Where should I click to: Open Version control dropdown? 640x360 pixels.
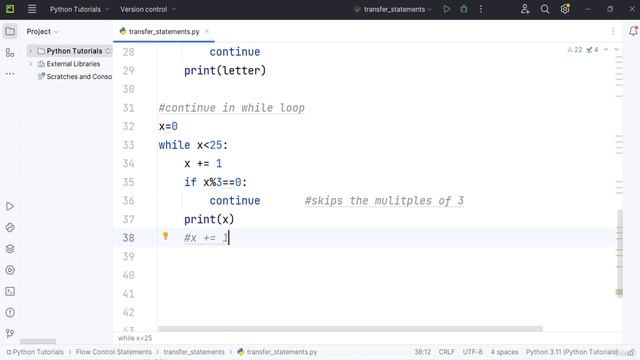(x=148, y=9)
